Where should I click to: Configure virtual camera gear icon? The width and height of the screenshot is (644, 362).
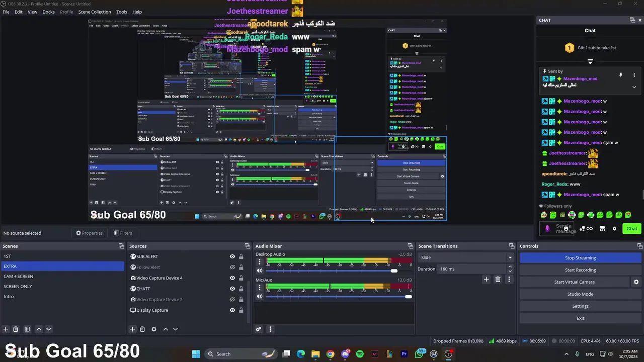click(636, 282)
